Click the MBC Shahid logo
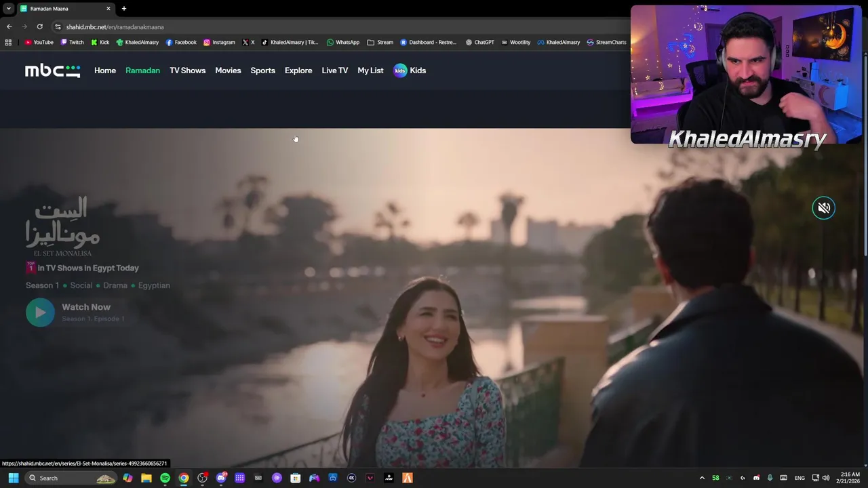868x488 pixels. 53,70
